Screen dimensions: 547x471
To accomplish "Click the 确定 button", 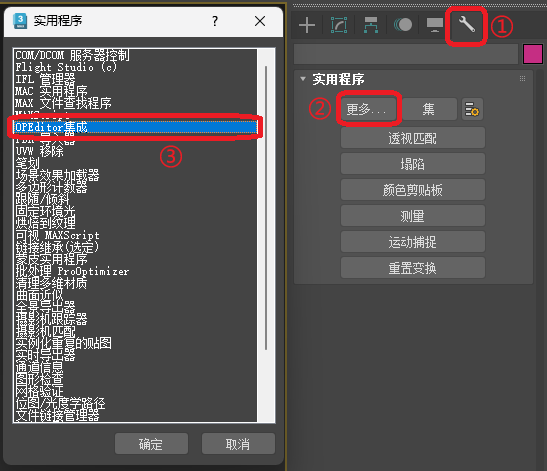I will point(151,444).
